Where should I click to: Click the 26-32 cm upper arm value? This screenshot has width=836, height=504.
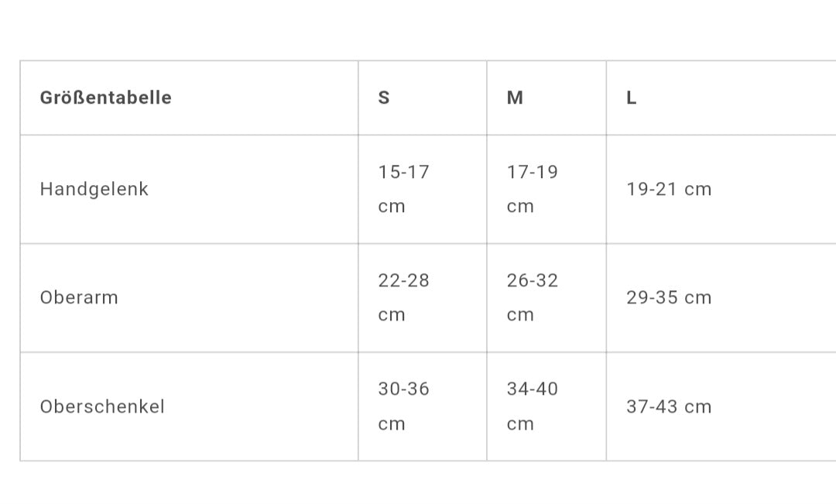click(x=532, y=297)
